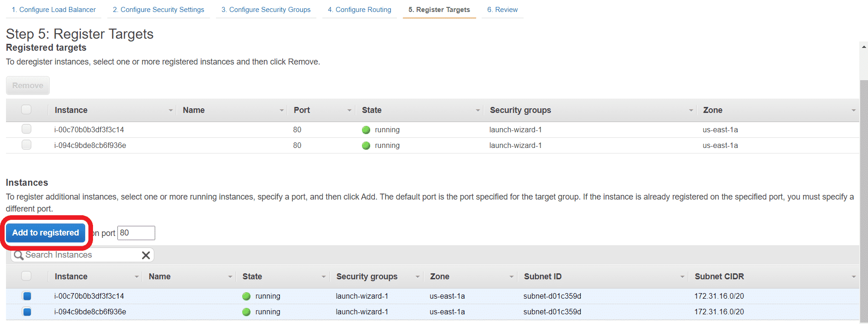The width and height of the screenshot is (868, 324).
Task: Open Security groups dropdown in Registered targets
Action: (691, 111)
